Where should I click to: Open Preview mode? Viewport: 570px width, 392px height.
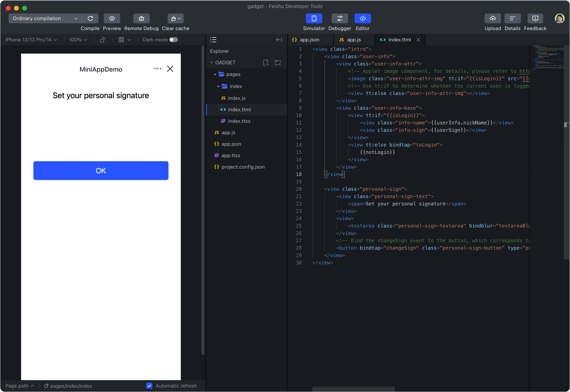(112, 18)
